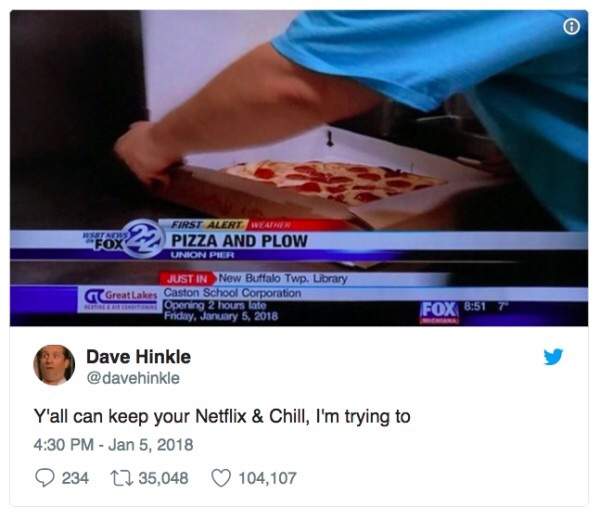View the 104,107 likes count
This screenshot has width=600, height=519.
coord(267,478)
